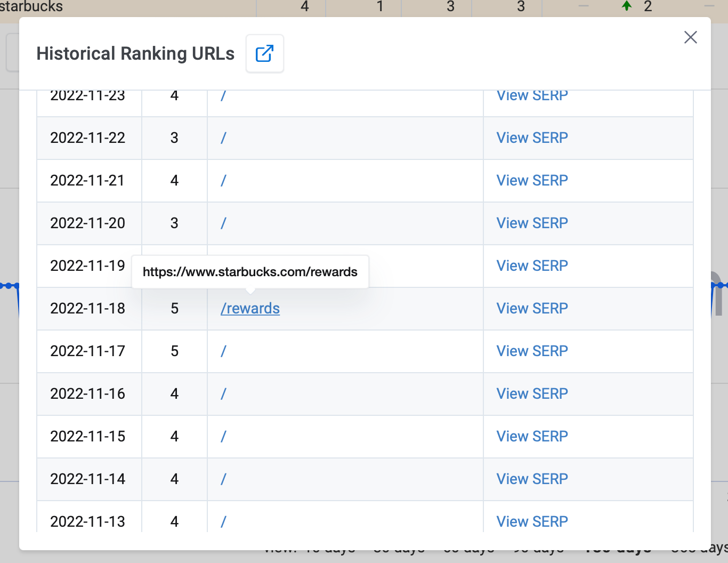Click the Historical Ranking URLs heading
This screenshot has width=728, height=563.
[135, 53]
